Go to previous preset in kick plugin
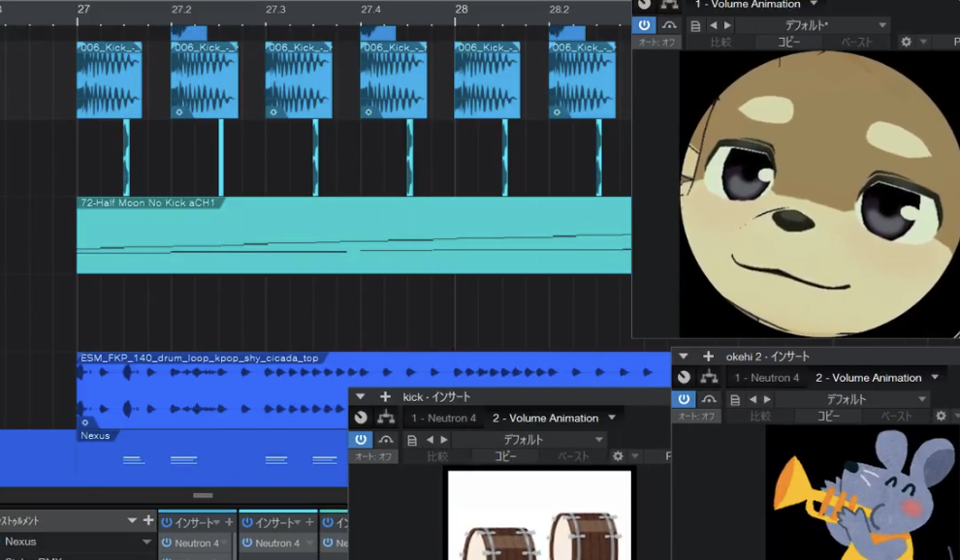The image size is (960, 560). point(430,440)
